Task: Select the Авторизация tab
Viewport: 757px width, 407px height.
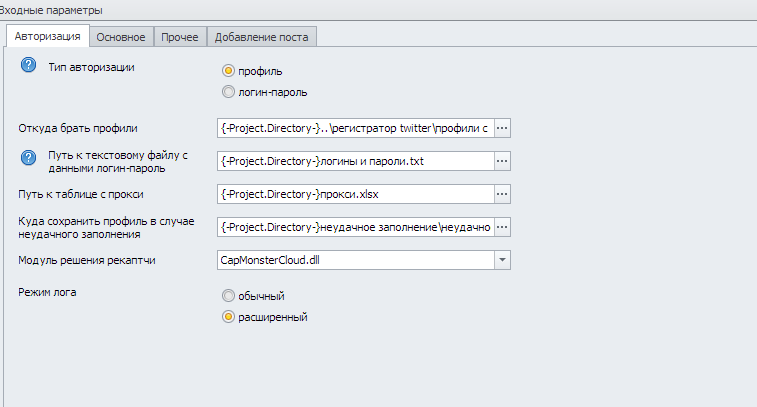Action: (x=48, y=37)
